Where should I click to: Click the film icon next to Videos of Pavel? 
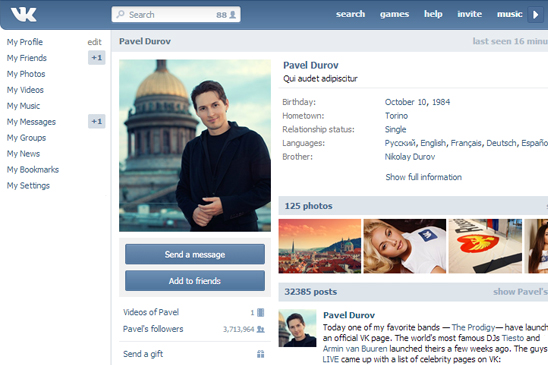coord(260,313)
